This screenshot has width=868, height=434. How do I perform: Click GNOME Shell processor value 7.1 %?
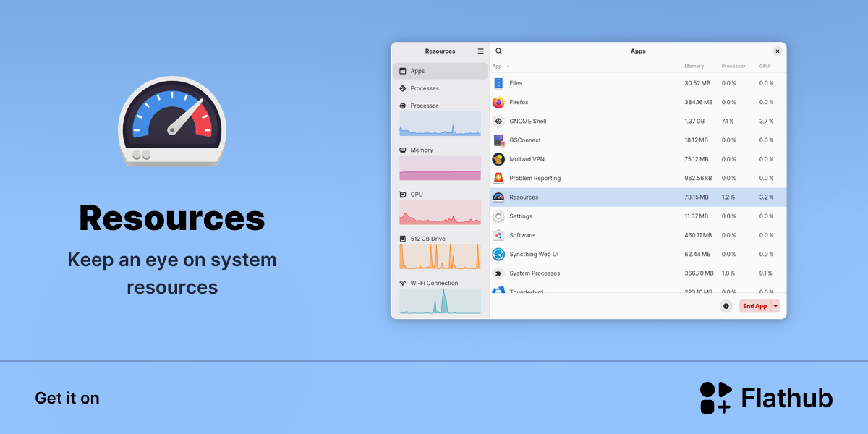[x=728, y=122]
